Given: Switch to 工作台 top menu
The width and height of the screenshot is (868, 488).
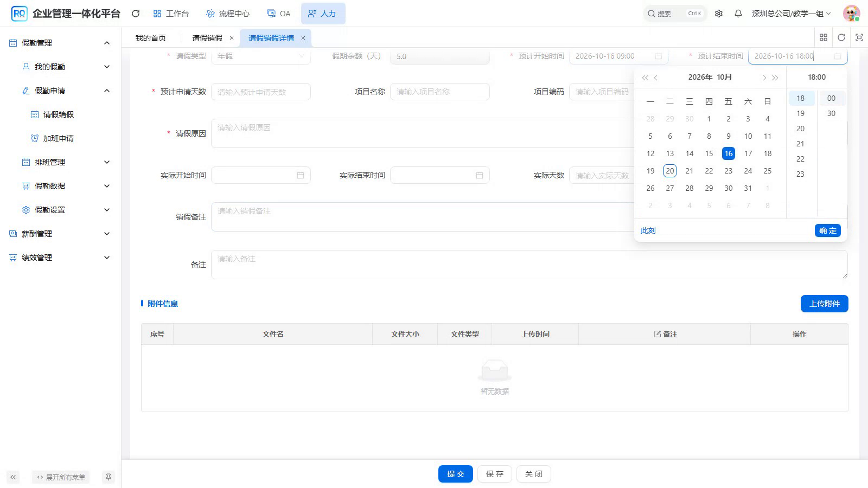Looking at the screenshot, I should (171, 14).
